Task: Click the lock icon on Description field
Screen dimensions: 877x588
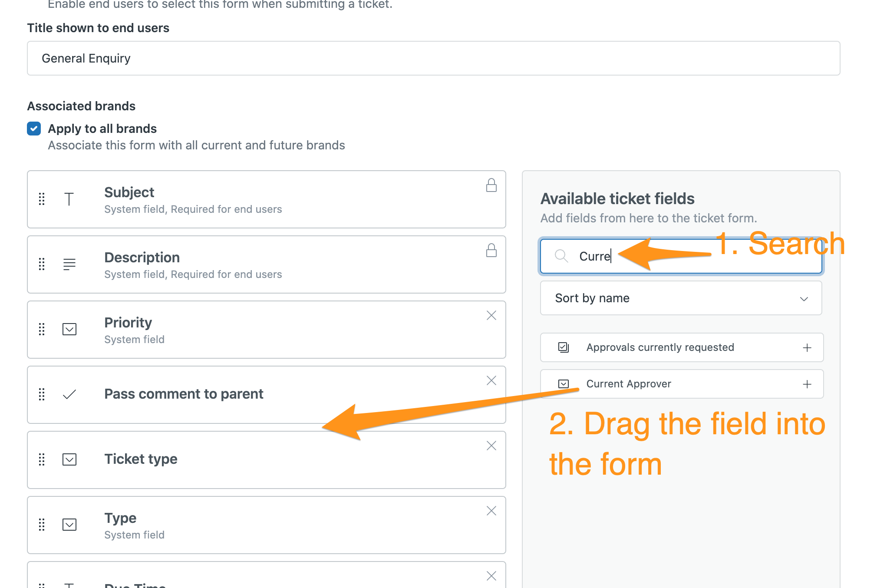Action: [491, 250]
